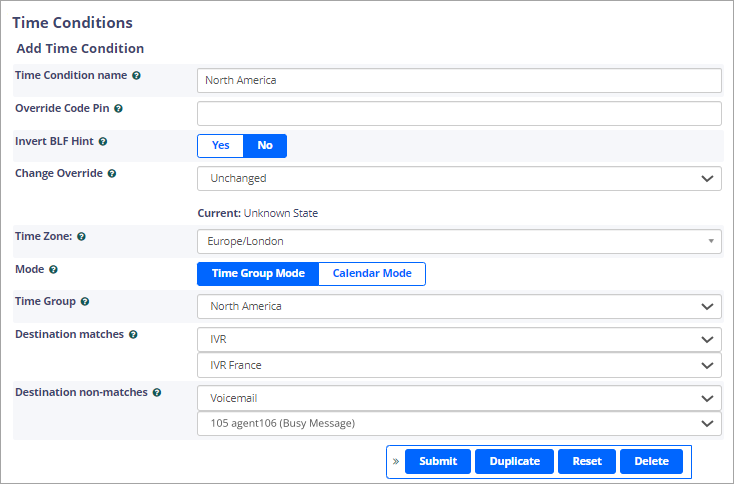
Task: Click the Time Conditions page title
Action: tap(73, 22)
